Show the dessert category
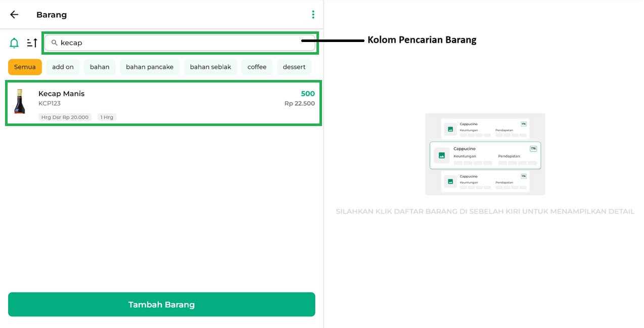The height and width of the screenshot is (328, 644). click(294, 67)
